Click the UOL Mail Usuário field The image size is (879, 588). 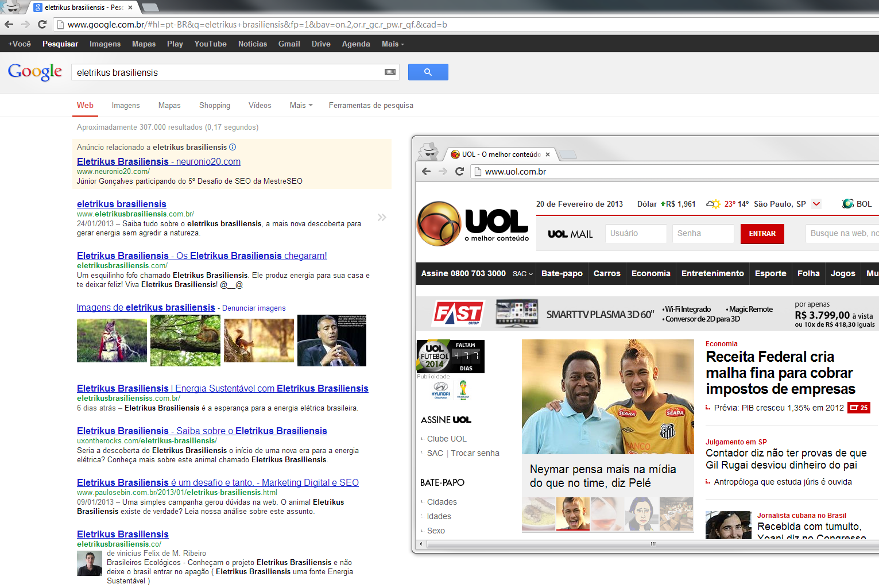point(636,233)
